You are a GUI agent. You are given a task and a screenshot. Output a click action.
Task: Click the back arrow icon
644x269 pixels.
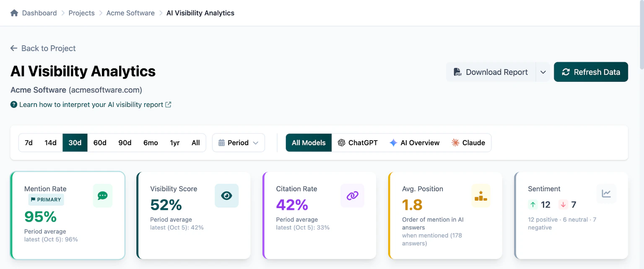click(14, 48)
